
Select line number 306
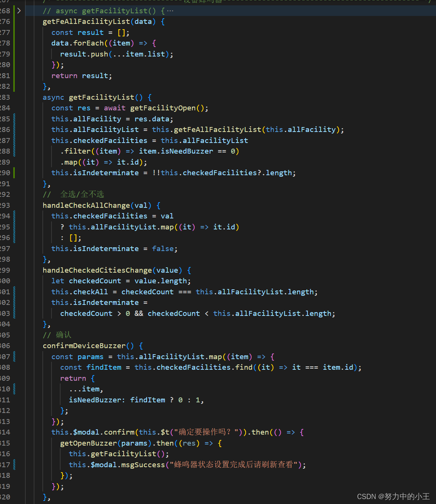click(5, 345)
